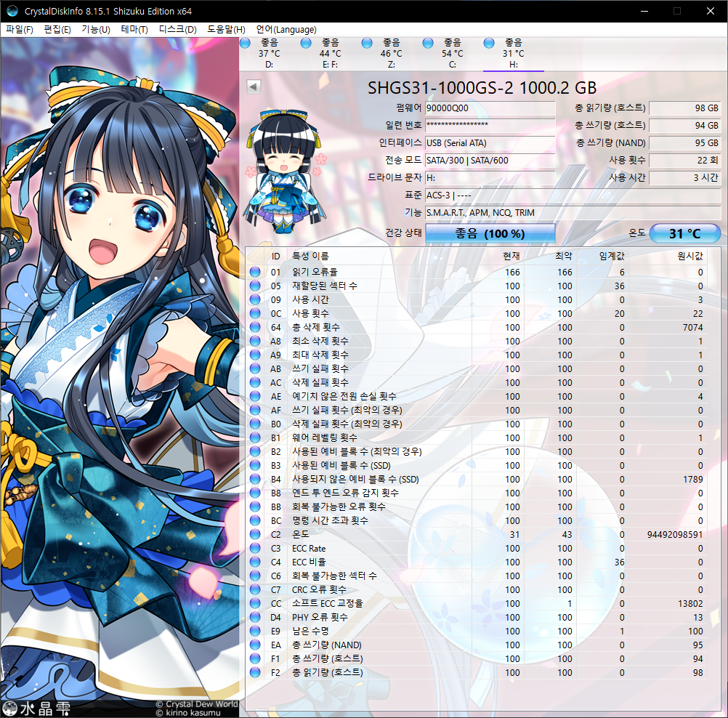This screenshot has width=728, height=718.
Task: Click the status orb for row B3 예비 블록
Action: (x=255, y=465)
